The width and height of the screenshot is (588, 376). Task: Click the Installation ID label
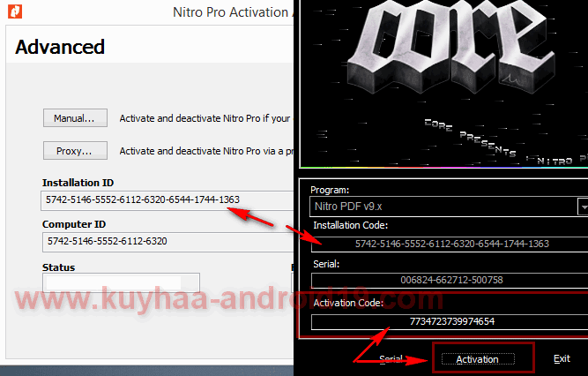tap(78, 183)
